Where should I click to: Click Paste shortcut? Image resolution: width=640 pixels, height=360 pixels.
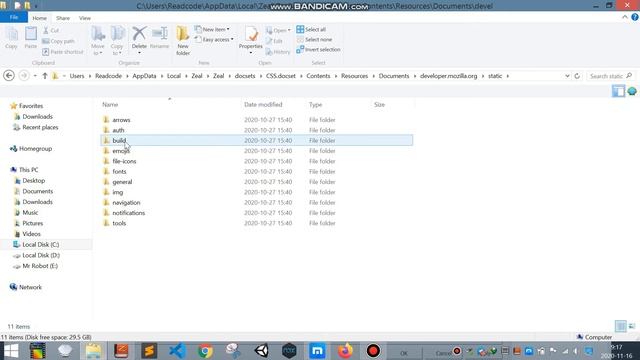pos(63,52)
